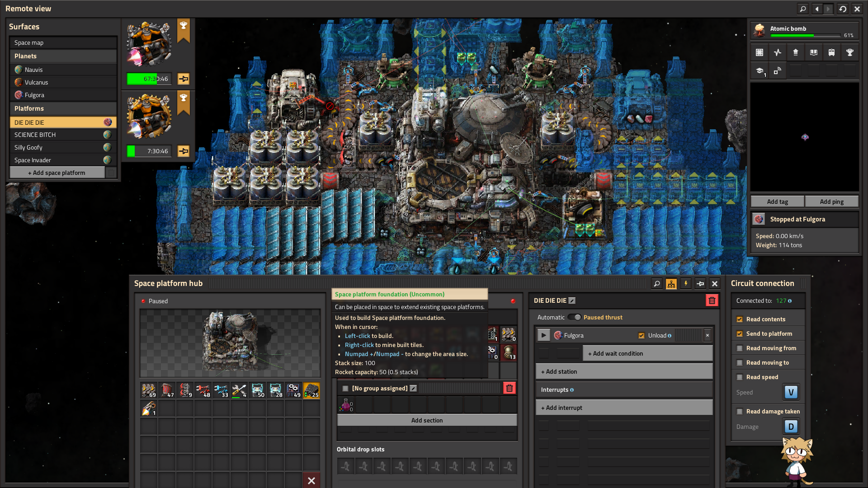Click the trash icon beside No group assigned
Image resolution: width=868 pixels, height=488 pixels.
tap(509, 388)
